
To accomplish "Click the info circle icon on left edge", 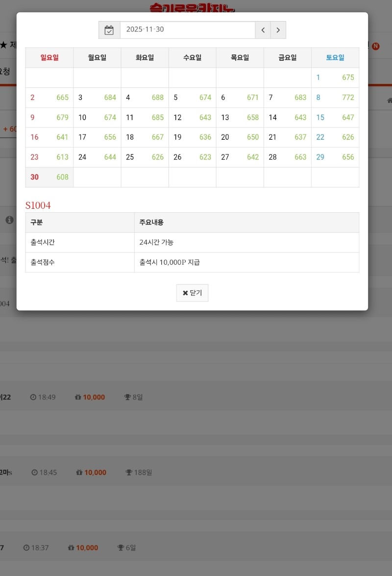I will click(9, 220).
